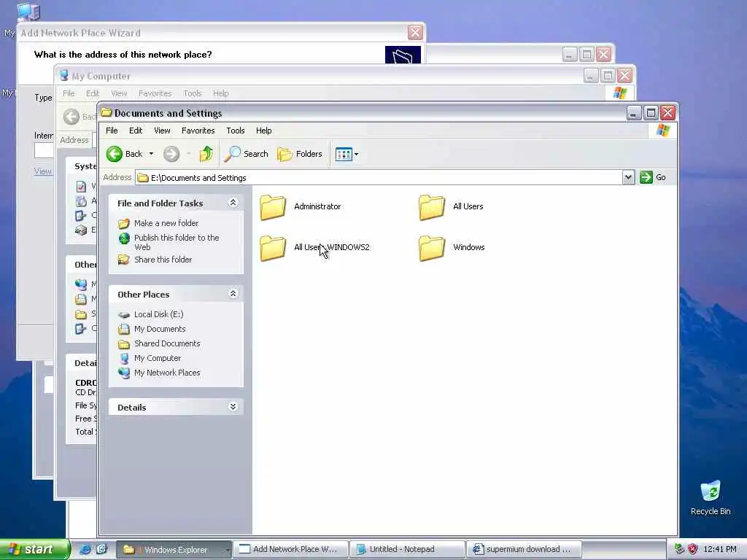Open the Search pane
747x560 pixels.
pos(247,154)
